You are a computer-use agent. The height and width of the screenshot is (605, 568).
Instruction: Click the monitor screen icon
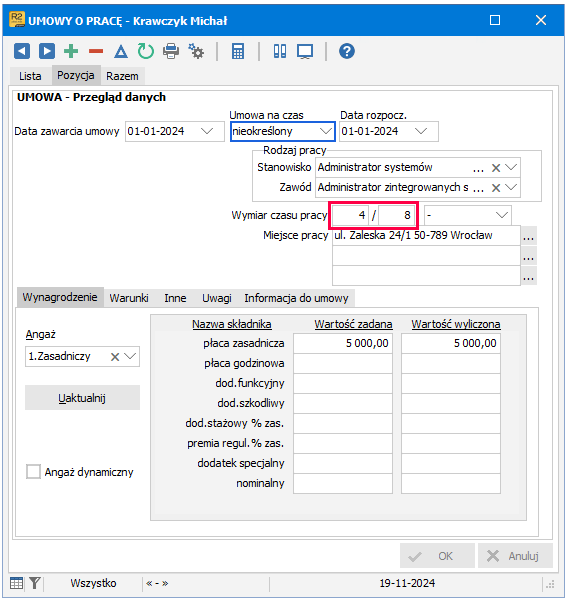305,51
